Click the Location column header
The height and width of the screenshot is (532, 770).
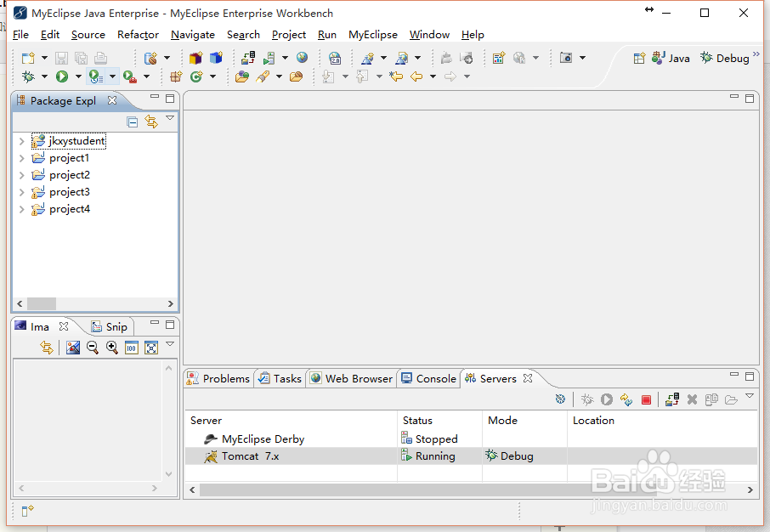point(593,421)
